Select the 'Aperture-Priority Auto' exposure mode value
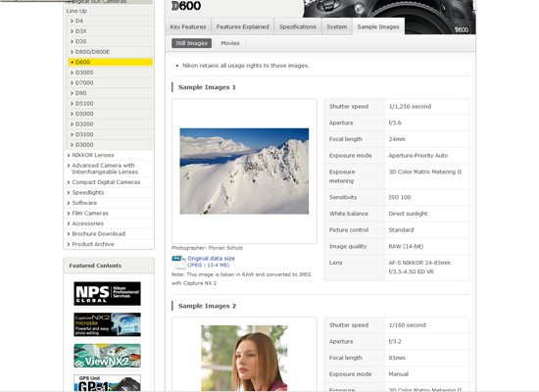 click(418, 156)
